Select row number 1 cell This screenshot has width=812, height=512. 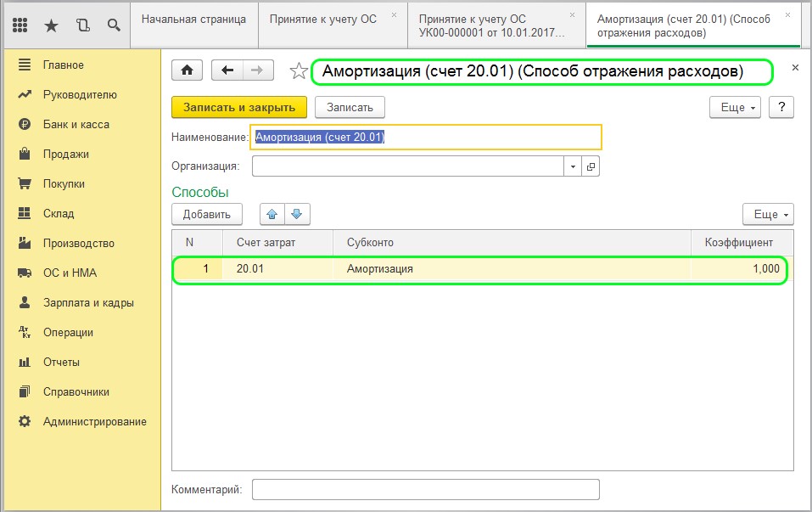[197, 269]
